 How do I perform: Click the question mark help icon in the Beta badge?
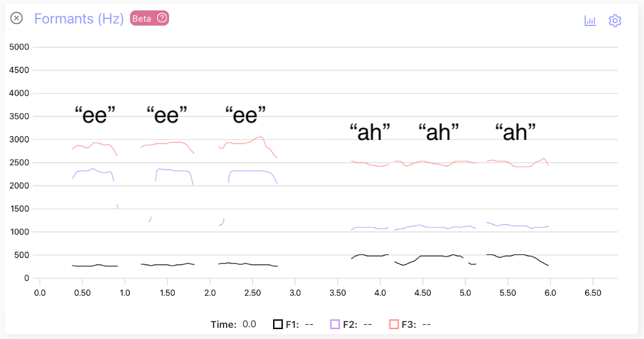pyautogui.click(x=162, y=18)
